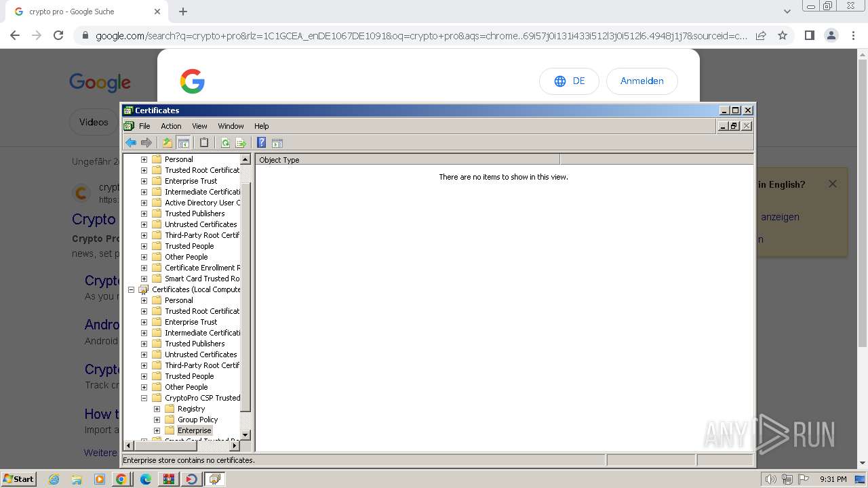Expand the Active Directory User Object node
Screen dimensions: 868x488
tap(144, 203)
